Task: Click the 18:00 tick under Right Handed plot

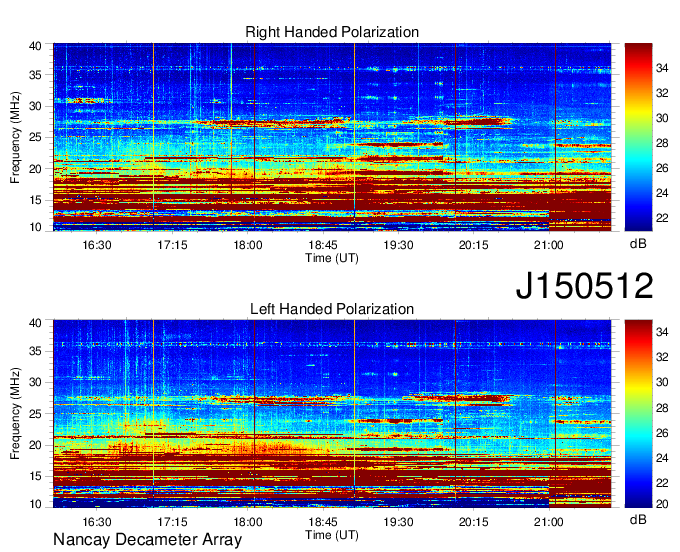Action: [x=248, y=245]
